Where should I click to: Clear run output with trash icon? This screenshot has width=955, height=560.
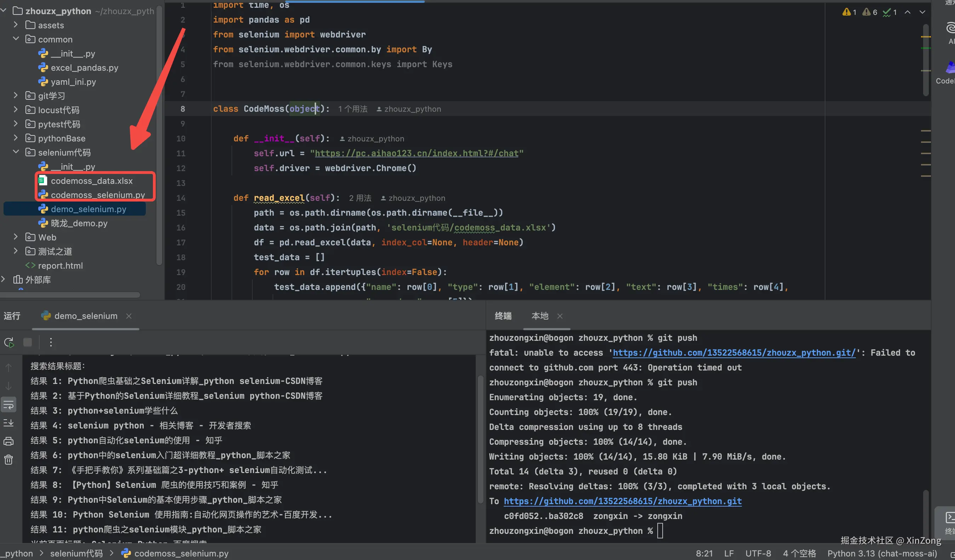coord(9,460)
